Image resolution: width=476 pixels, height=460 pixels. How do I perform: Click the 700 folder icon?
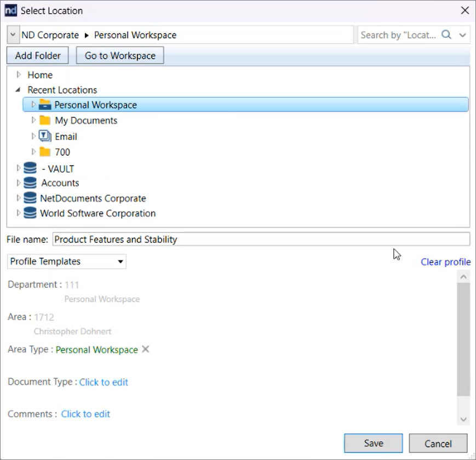[44, 152]
